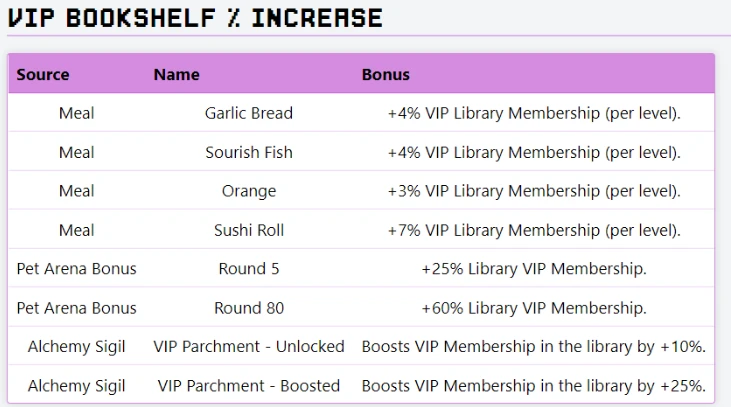Select the Sourish Fish name cell
The height and width of the screenshot is (407, 731).
click(x=248, y=152)
